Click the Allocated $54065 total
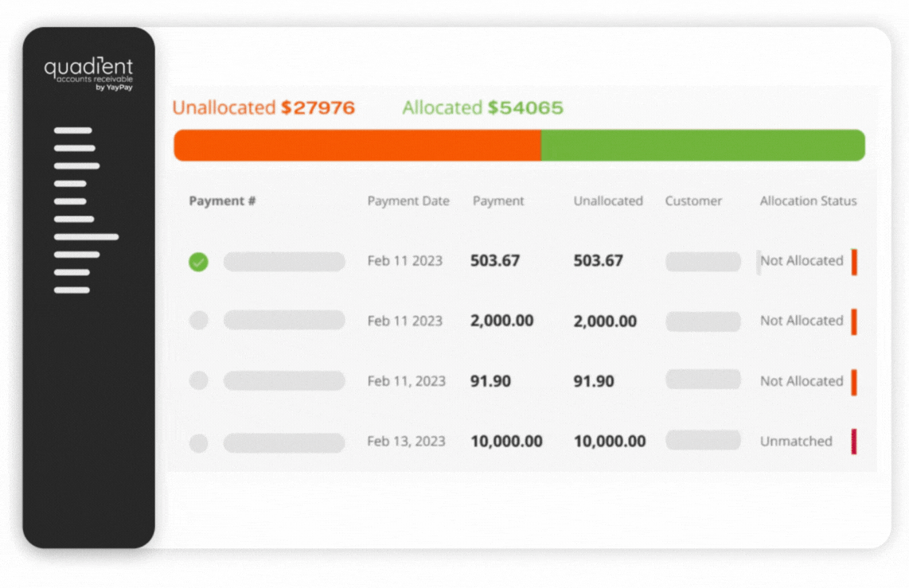This screenshot has height=588, width=909. pyautogui.click(x=482, y=108)
